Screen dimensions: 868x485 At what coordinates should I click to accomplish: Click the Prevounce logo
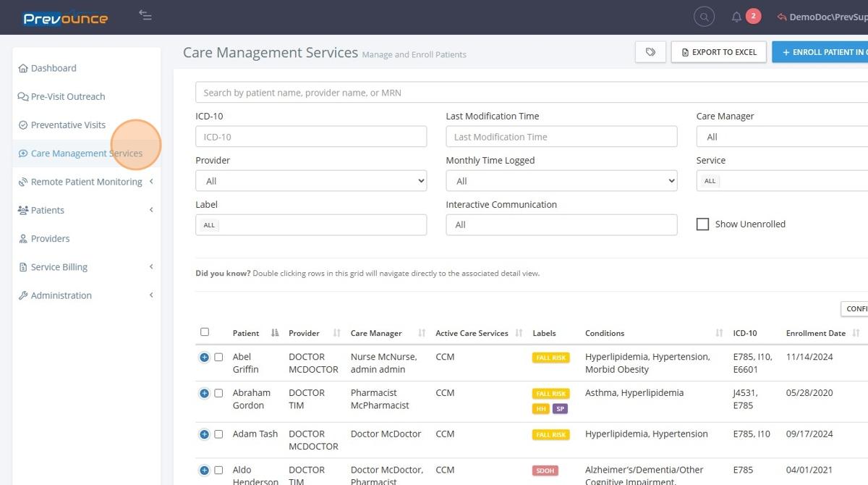[65, 18]
